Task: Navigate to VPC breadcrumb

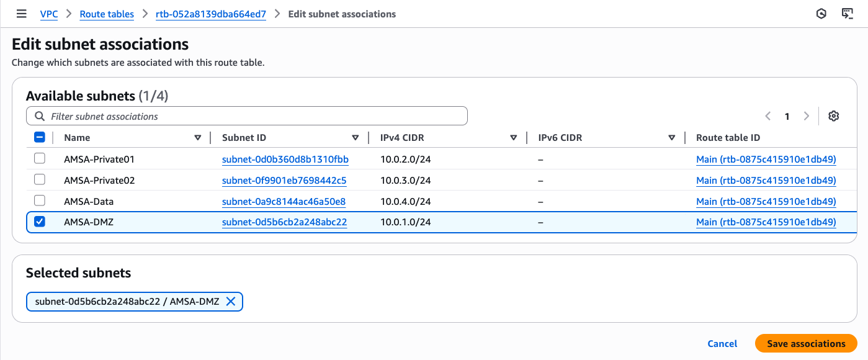Action: [x=49, y=14]
